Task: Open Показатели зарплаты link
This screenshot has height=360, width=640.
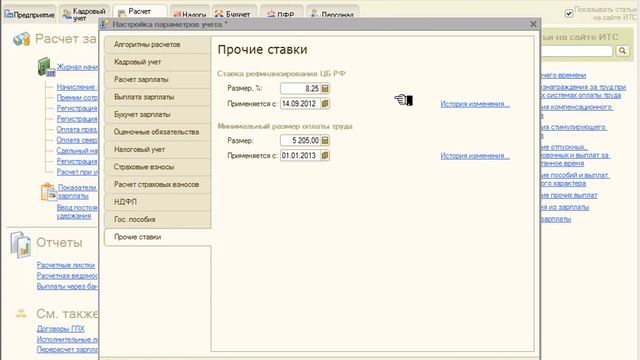Action: (78, 192)
